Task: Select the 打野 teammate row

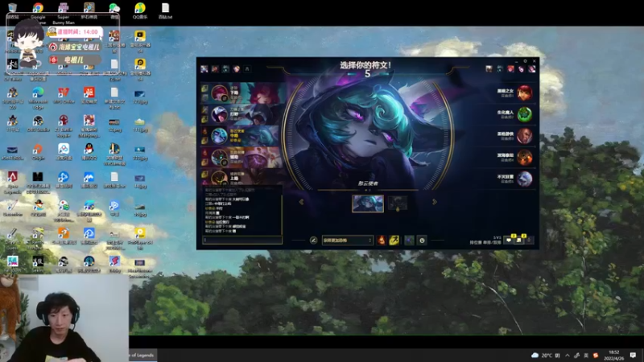Action: [242, 114]
